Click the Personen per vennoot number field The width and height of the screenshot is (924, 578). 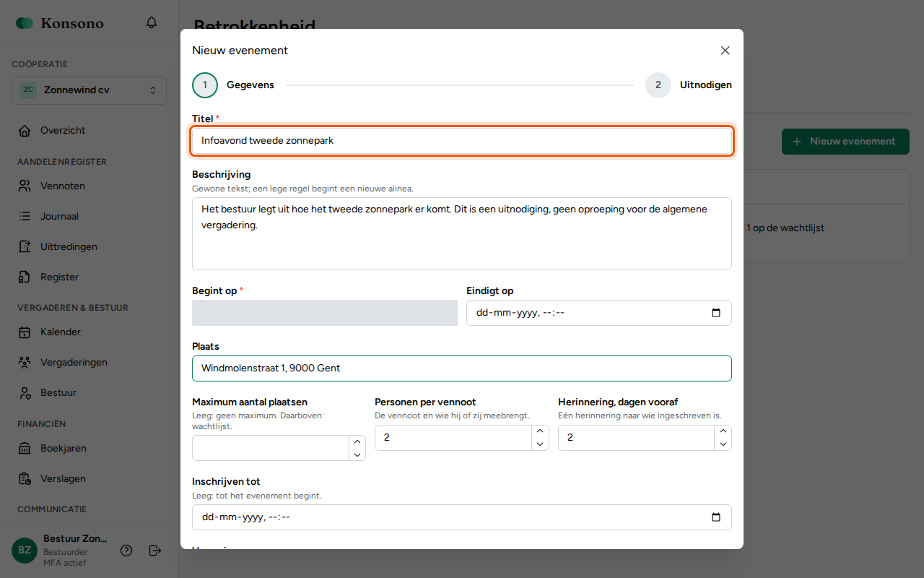(462, 438)
